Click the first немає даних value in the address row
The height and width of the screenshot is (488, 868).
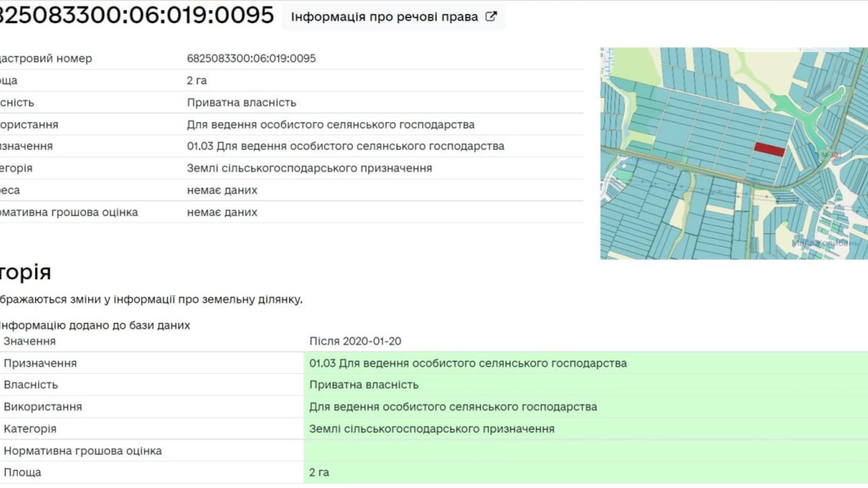[x=222, y=191]
